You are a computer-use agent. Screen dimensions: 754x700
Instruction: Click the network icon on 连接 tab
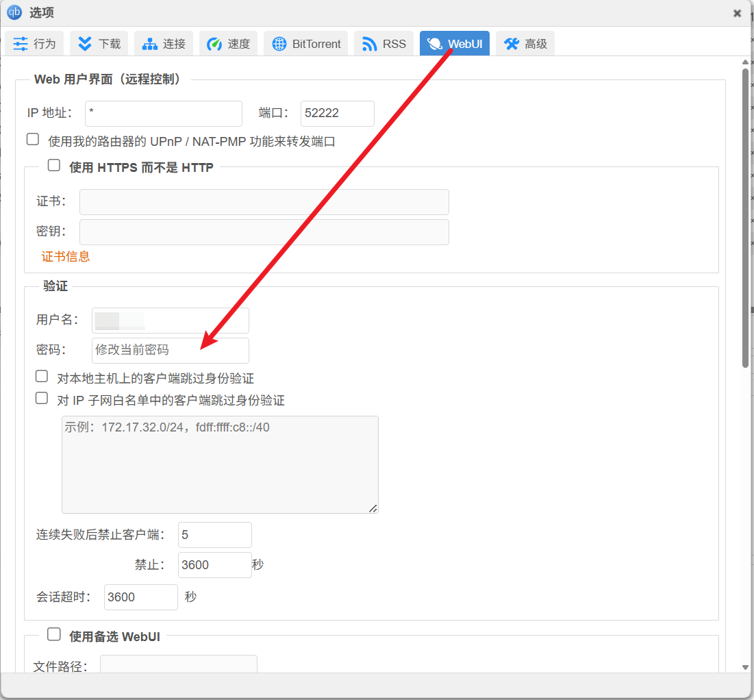click(x=149, y=44)
